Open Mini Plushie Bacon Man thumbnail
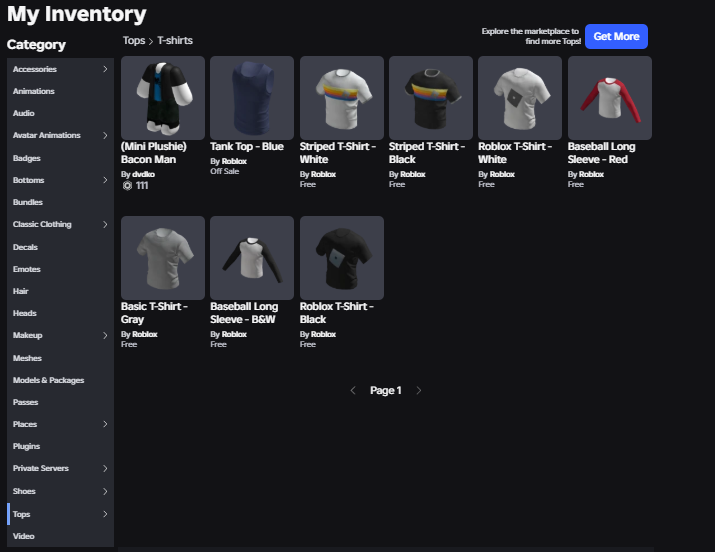Viewport: 715px width, 552px height. click(163, 98)
